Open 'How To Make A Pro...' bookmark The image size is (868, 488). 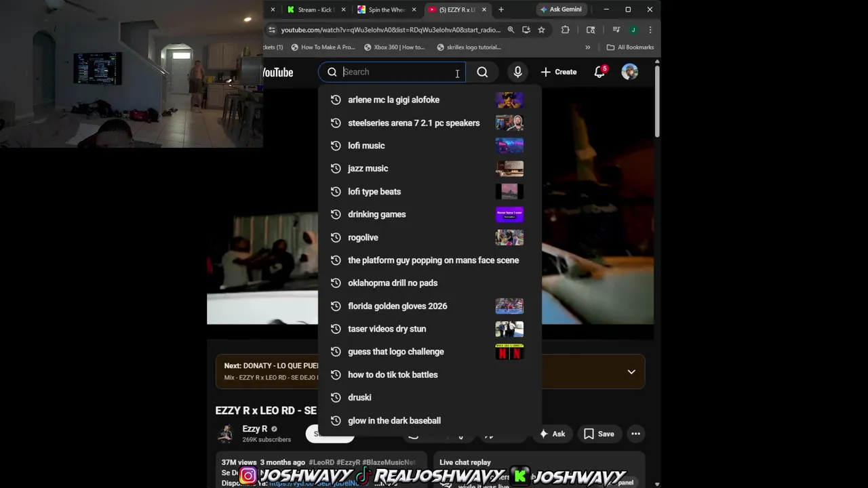[323, 47]
